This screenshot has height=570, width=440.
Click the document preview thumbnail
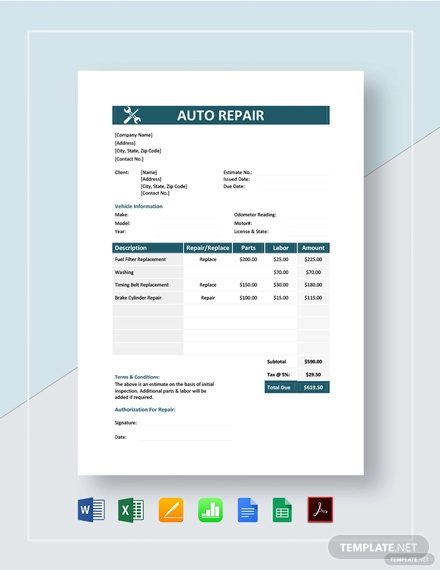[221, 273]
